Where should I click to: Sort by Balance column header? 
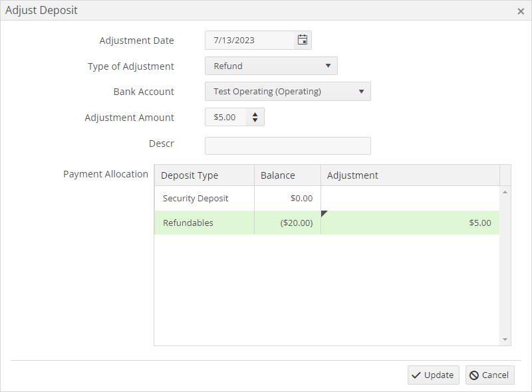coord(287,175)
